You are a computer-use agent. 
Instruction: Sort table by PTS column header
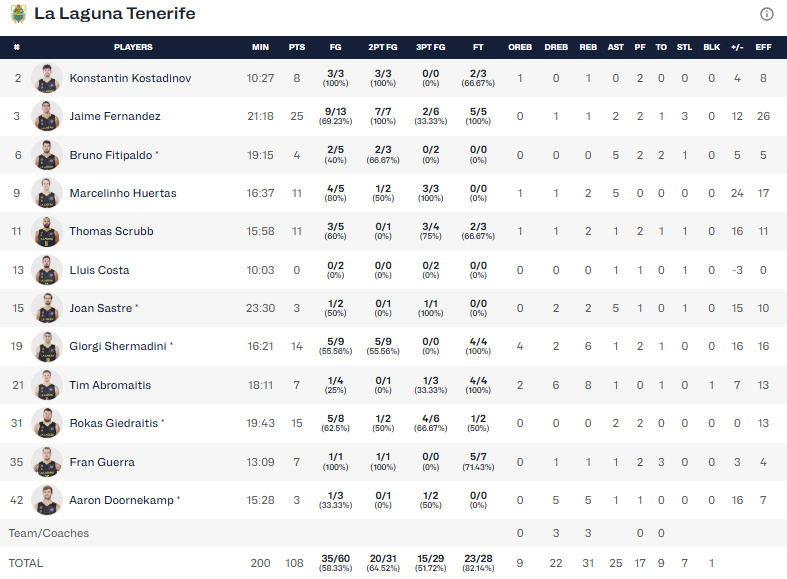(x=297, y=47)
